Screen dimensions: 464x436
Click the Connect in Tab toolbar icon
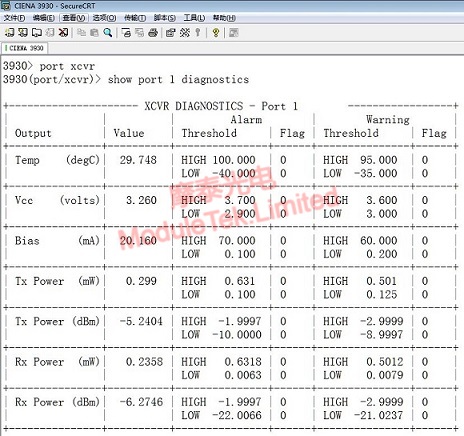[36, 32]
